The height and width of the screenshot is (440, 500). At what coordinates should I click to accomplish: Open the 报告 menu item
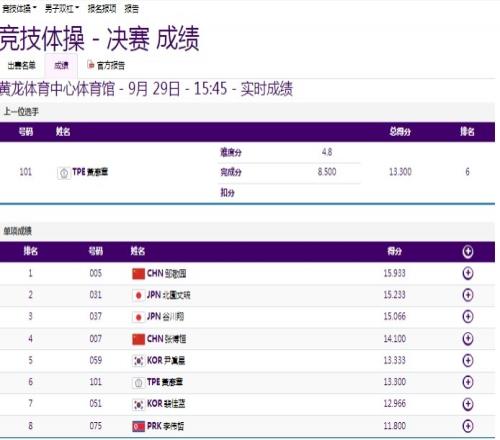(x=131, y=9)
